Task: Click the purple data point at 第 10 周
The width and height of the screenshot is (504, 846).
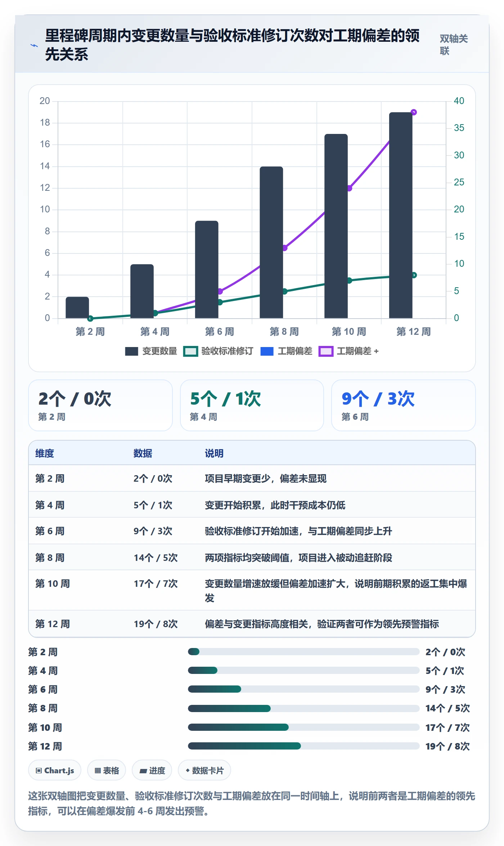Action: coord(350,188)
